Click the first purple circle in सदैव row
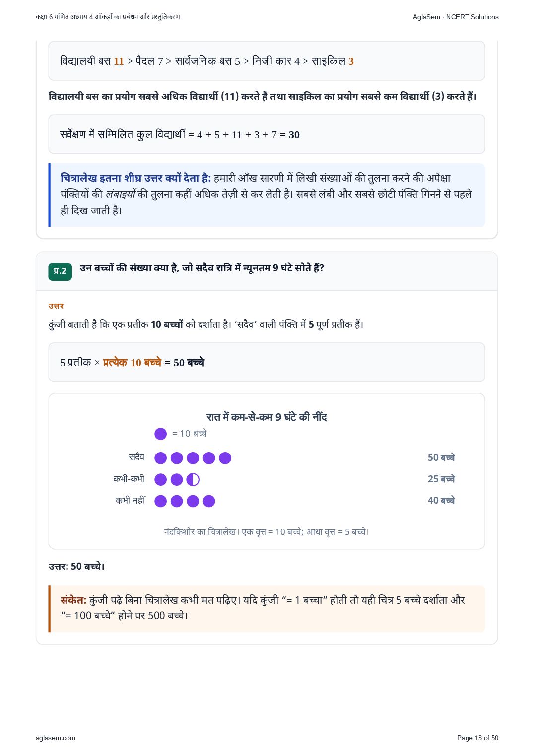Viewport: 534px width, 756px height. (x=161, y=458)
